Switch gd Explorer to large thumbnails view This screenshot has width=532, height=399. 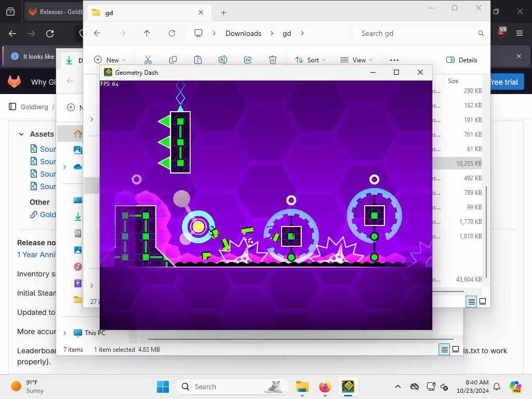point(483,301)
